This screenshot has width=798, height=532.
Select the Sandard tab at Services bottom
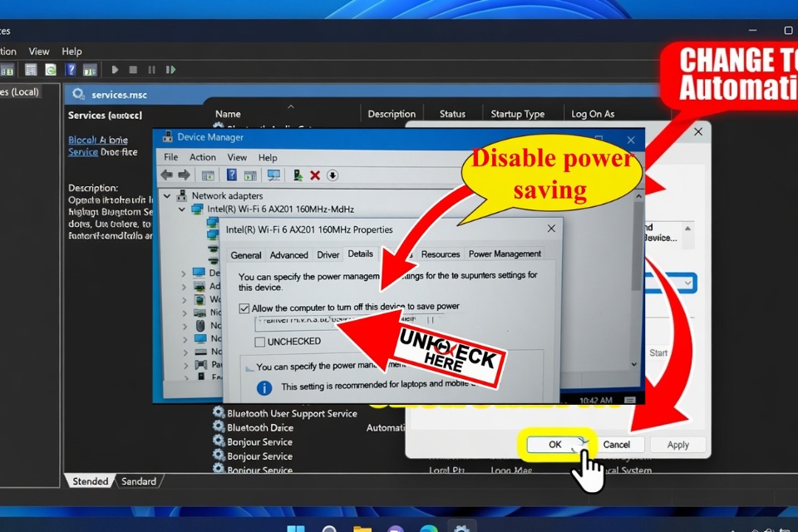pos(139,481)
